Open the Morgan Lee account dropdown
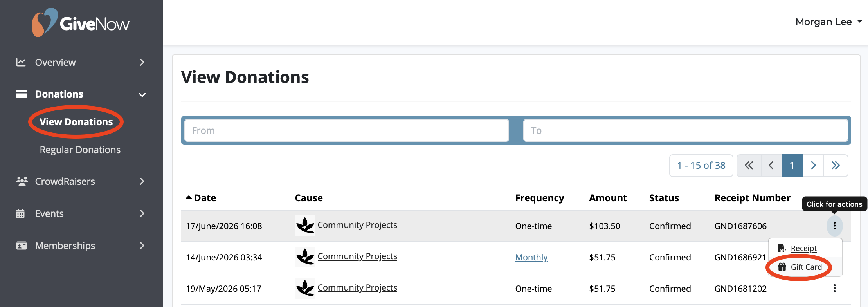 coord(828,22)
